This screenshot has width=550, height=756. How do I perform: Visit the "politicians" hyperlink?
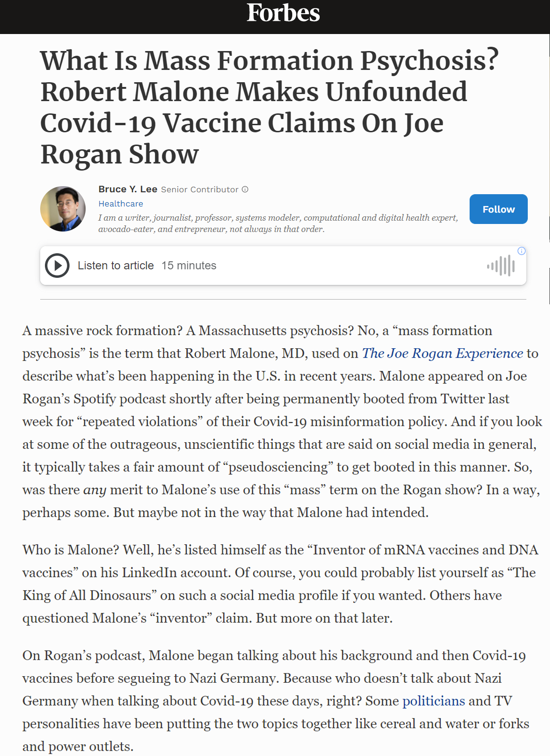(434, 701)
